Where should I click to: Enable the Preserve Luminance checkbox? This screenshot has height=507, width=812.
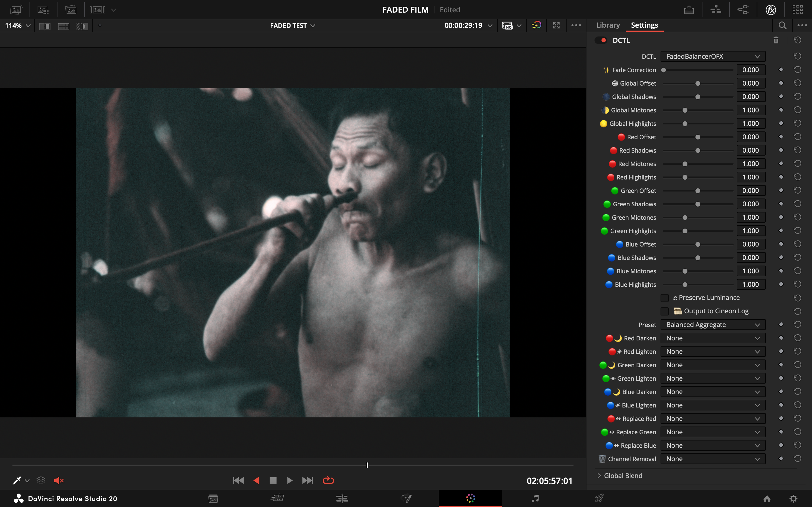click(664, 298)
